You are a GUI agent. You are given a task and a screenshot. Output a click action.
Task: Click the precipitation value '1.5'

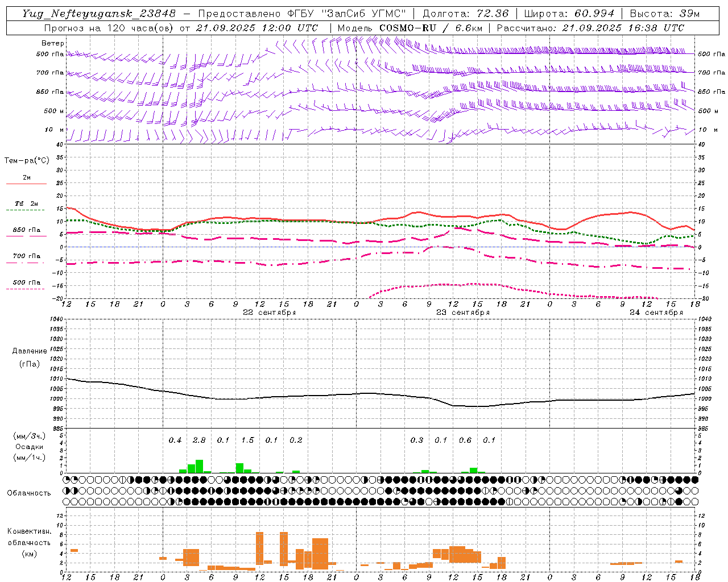coord(247,440)
